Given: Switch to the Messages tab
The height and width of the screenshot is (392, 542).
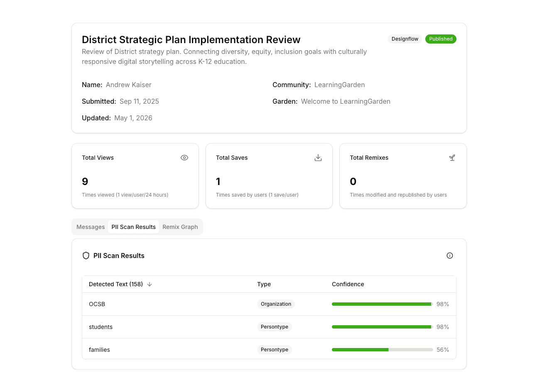Looking at the screenshot, I should pyautogui.click(x=91, y=227).
